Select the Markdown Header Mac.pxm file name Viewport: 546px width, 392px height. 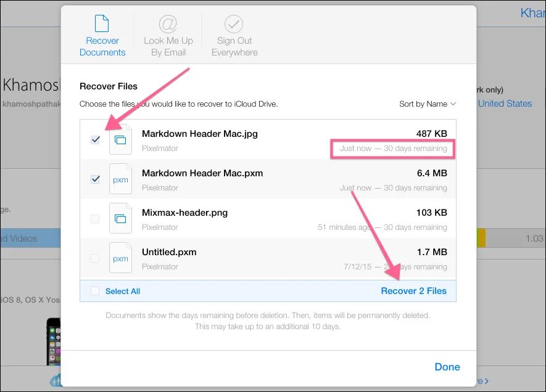(x=202, y=173)
